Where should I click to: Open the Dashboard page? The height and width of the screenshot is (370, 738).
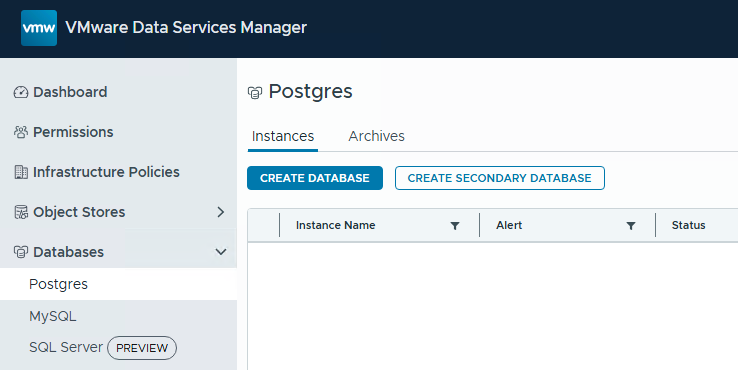pyautogui.click(x=70, y=92)
